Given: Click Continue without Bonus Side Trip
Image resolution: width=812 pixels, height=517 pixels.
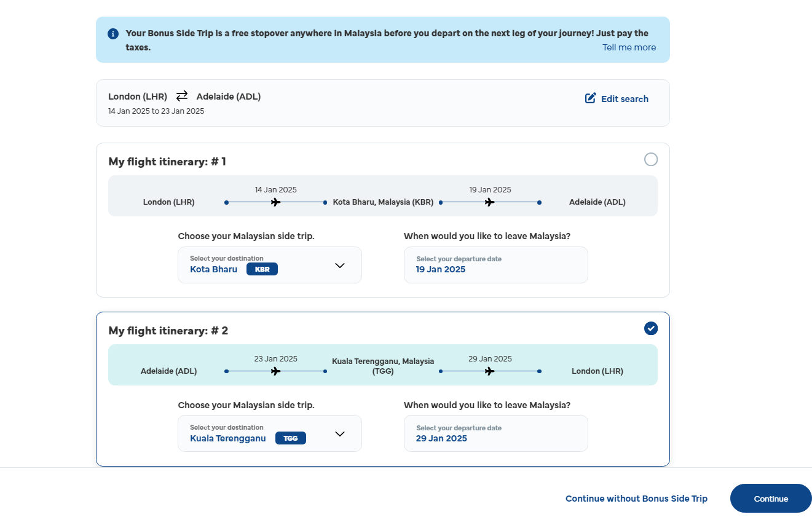Looking at the screenshot, I should tap(636, 499).
